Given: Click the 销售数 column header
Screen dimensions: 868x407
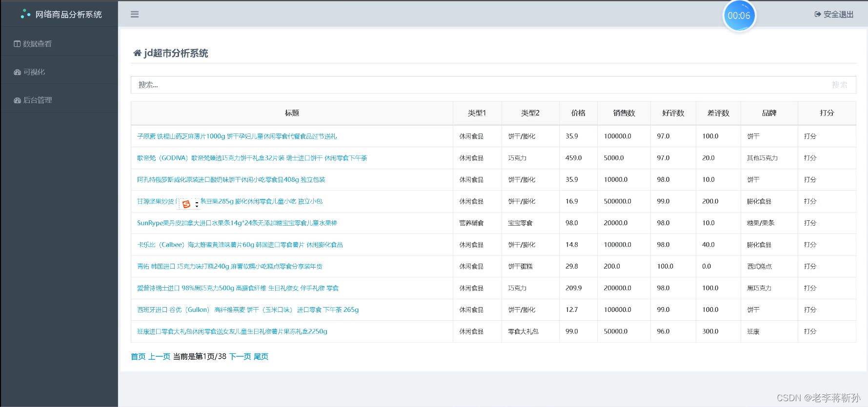Looking at the screenshot, I should (624, 113).
